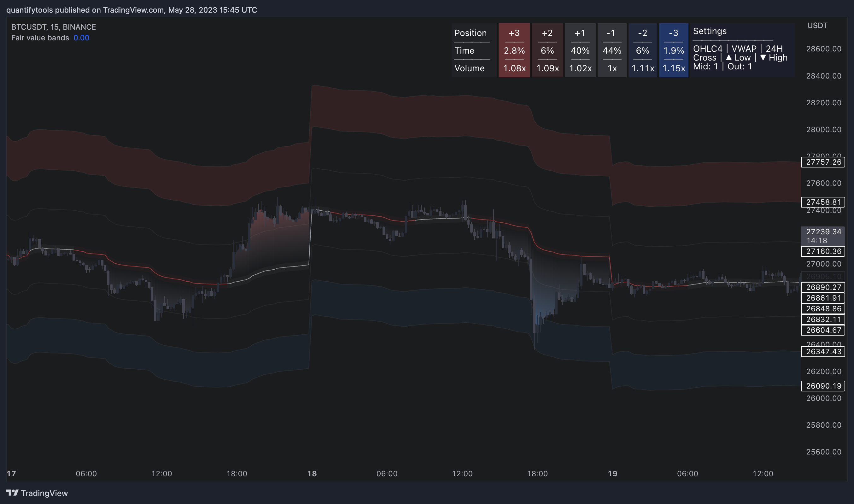Screen dimensions: 854x504
Task: Click the Volume row label
Action: coord(469,68)
